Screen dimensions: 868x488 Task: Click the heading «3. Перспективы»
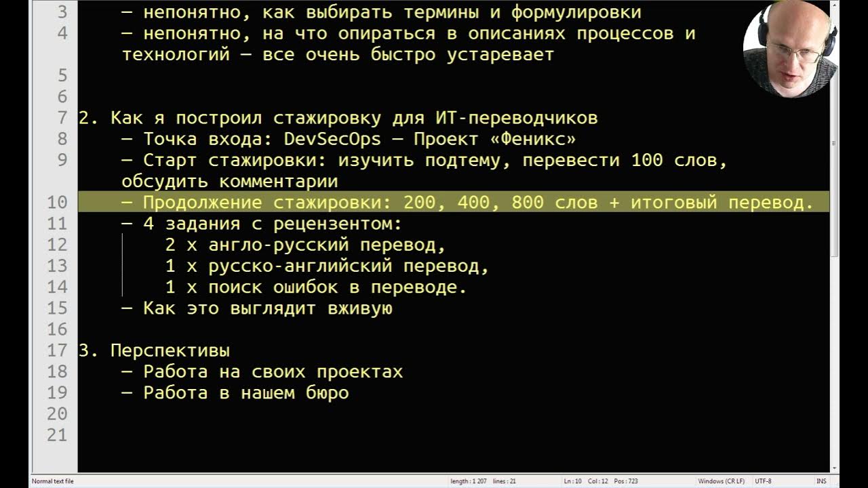(155, 350)
